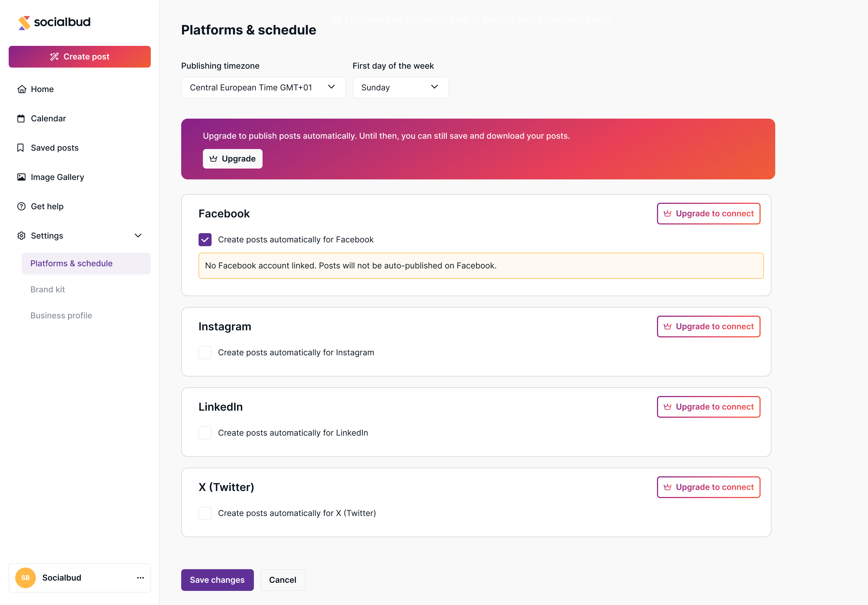Click the crown icon on X (Twitter) upgrade button
Image resolution: width=868 pixels, height=605 pixels.
pyautogui.click(x=668, y=487)
